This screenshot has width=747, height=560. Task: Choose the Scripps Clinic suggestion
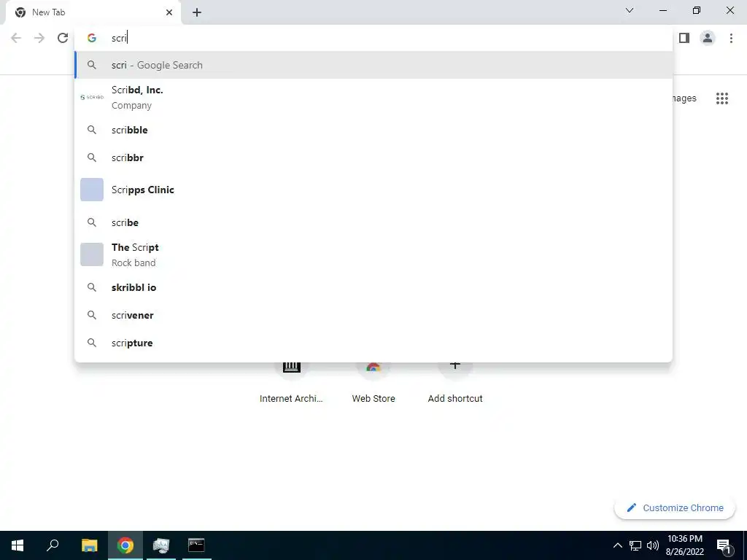point(373,190)
